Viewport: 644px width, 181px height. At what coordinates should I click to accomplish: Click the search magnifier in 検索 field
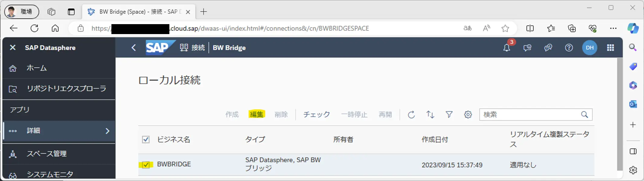585,115
